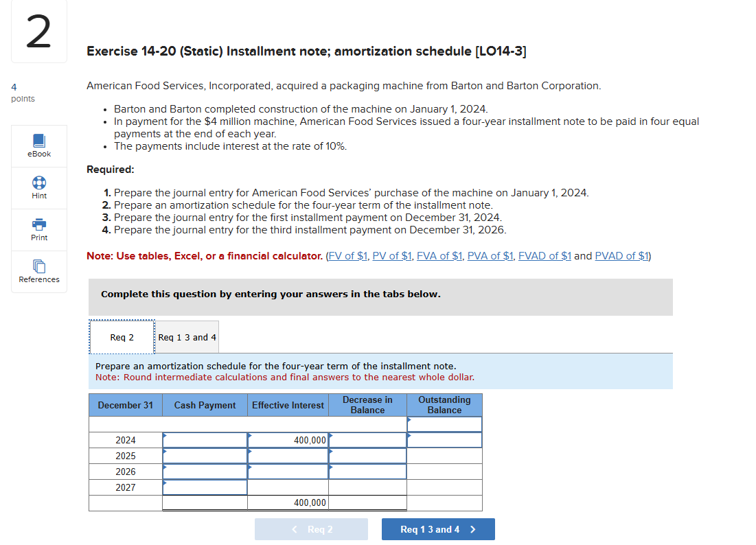
Task: Open the FVAD of $1 table link
Action: [545, 255]
